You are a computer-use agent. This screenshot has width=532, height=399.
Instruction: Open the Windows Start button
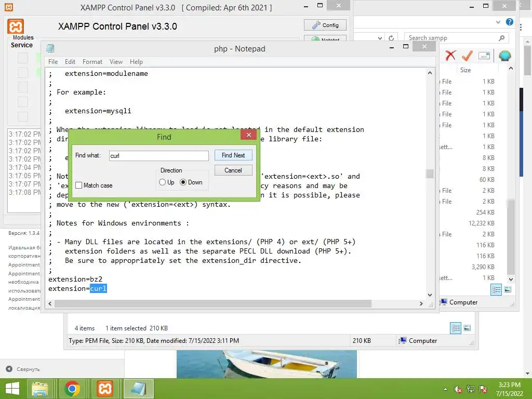[12, 389]
